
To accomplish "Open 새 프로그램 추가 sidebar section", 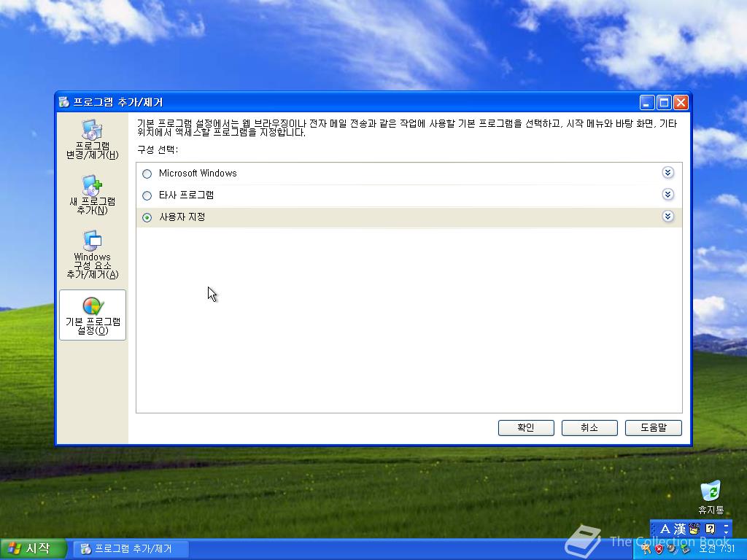I will pyautogui.click(x=93, y=195).
